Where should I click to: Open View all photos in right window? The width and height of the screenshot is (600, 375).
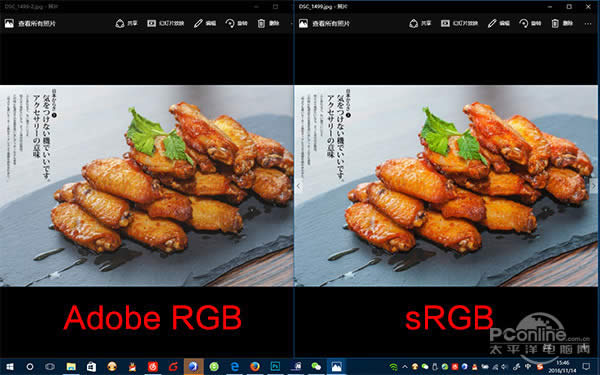(x=324, y=23)
